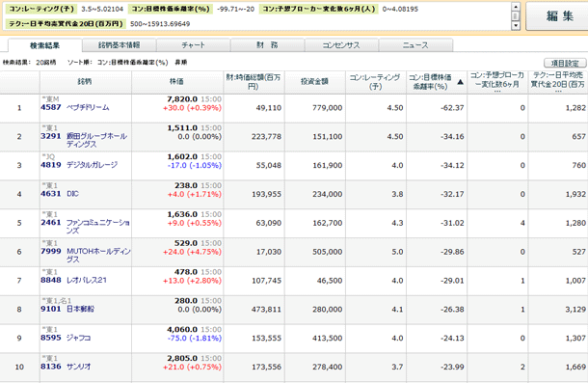Click the 編集 edit button
Viewport: 588px width, 383px height.
pos(559,16)
